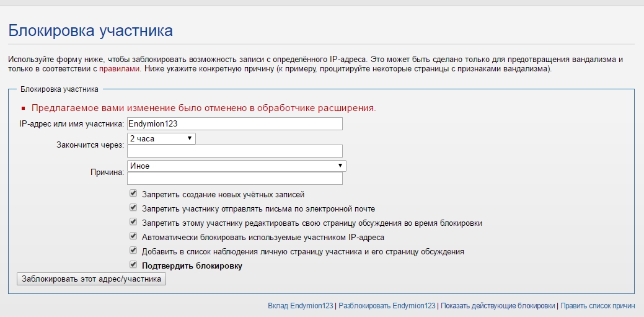This screenshot has height=317, width=644.
Task: Follow 'Разблокировать Endymion123' link
Action: point(387,306)
